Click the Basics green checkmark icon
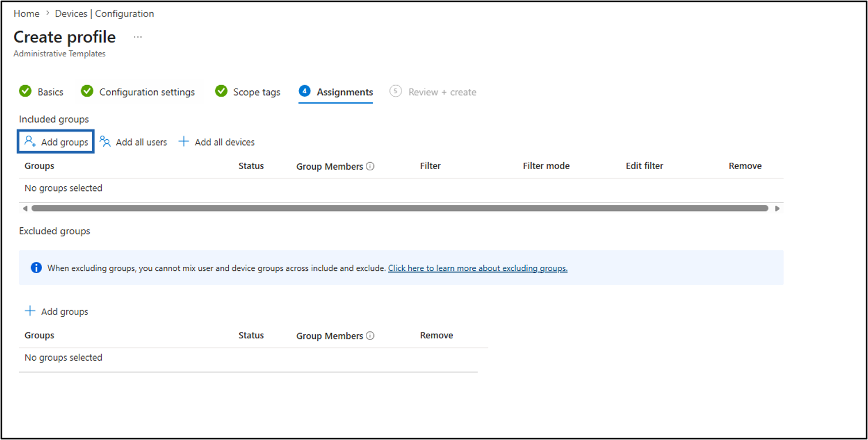This screenshot has width=868, height=440. coord(25,91)
